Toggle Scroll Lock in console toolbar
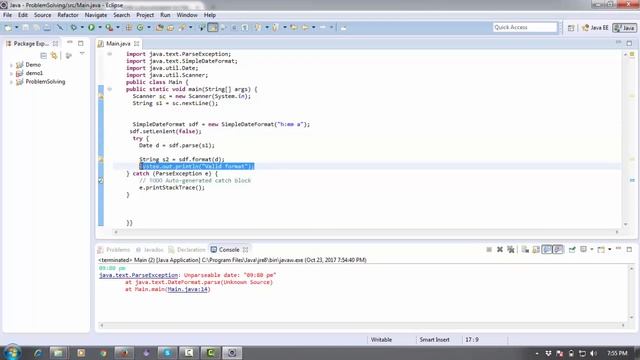 click(536, 249)
